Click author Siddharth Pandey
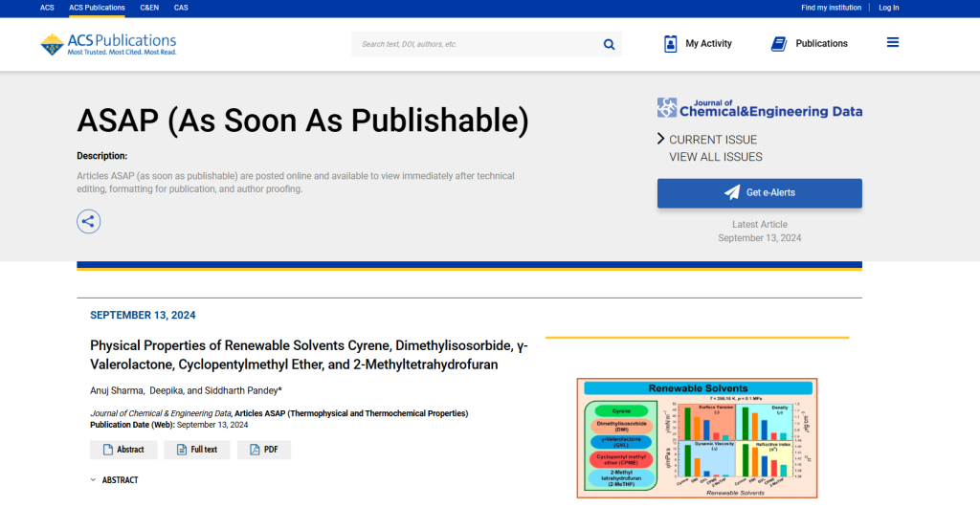This screenshot has height=508, width=980. point(241,390)
